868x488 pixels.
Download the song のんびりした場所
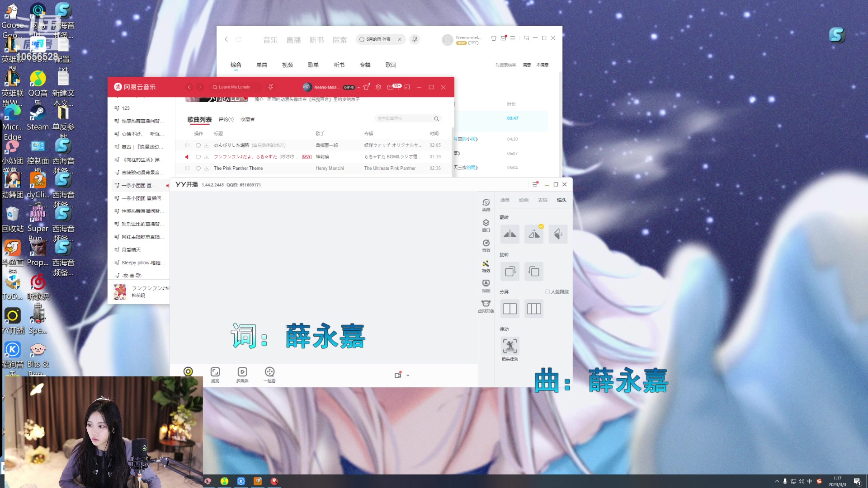click(207, 145)
